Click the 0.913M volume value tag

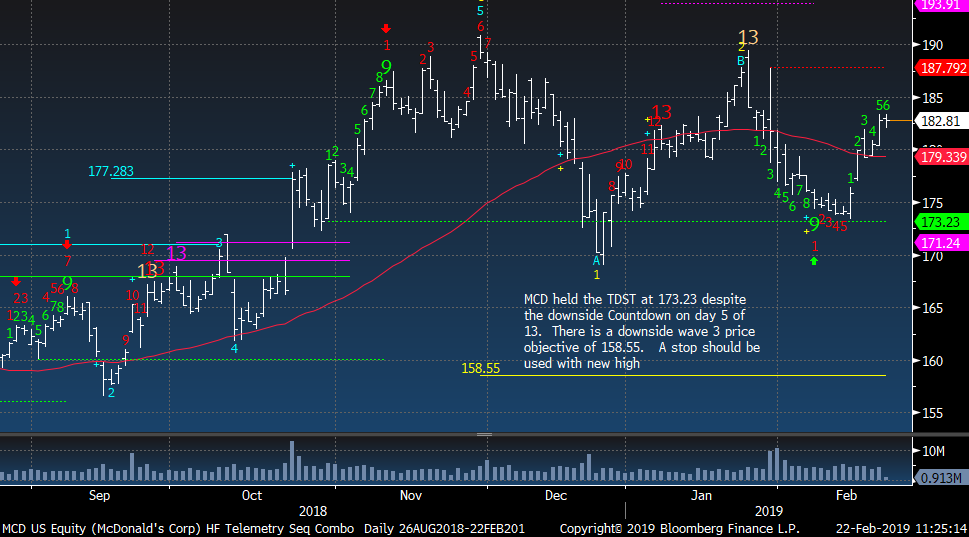tap(941, 478)
